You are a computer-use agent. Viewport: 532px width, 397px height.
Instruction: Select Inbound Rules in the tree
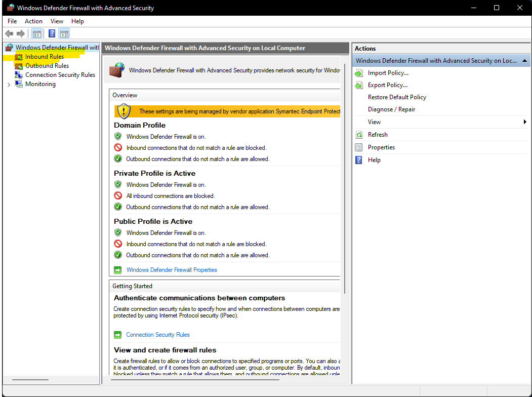(45, 57)
